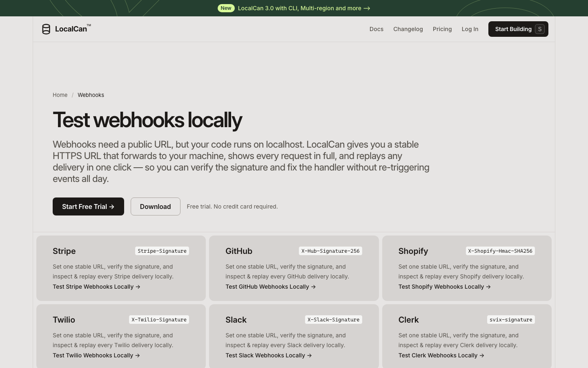Click the New badge in the banner

(x=226, y=8)
